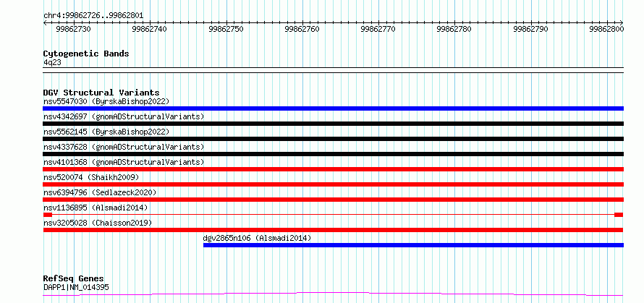Select the nsv4342697 black variant bar
This screenshot has width=644, height=303.
pos(333,124)
